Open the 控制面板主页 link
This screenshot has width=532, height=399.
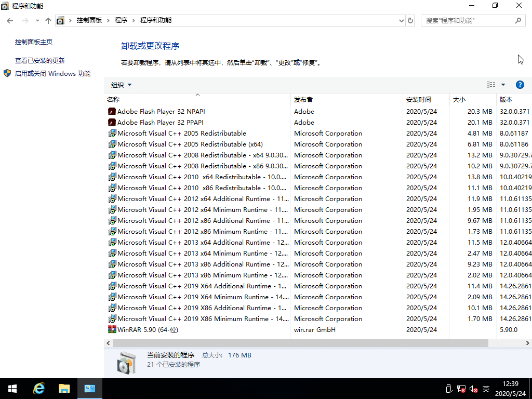pyautogui.click(x=34, y=42)
